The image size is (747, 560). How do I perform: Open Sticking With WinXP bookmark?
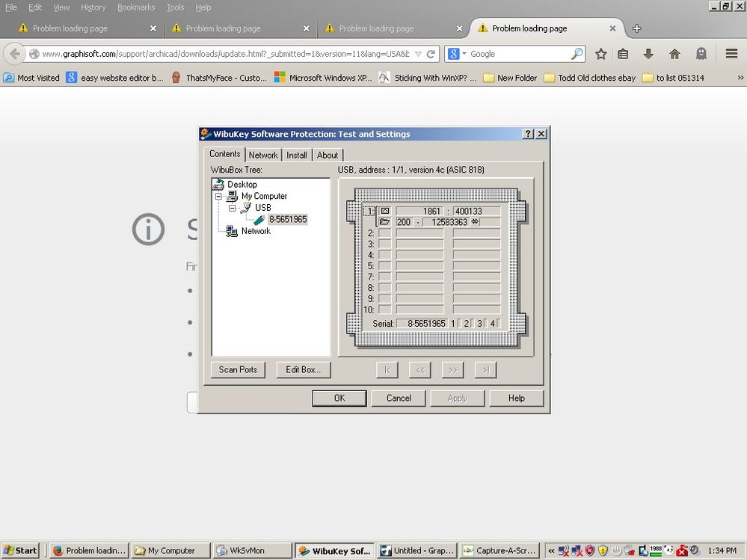point(427,78)
